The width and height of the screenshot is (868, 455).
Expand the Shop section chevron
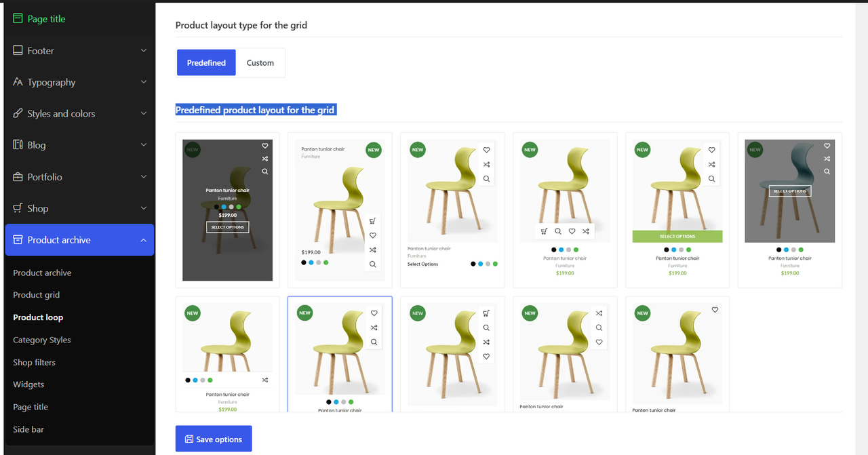(x=144, y=208)
